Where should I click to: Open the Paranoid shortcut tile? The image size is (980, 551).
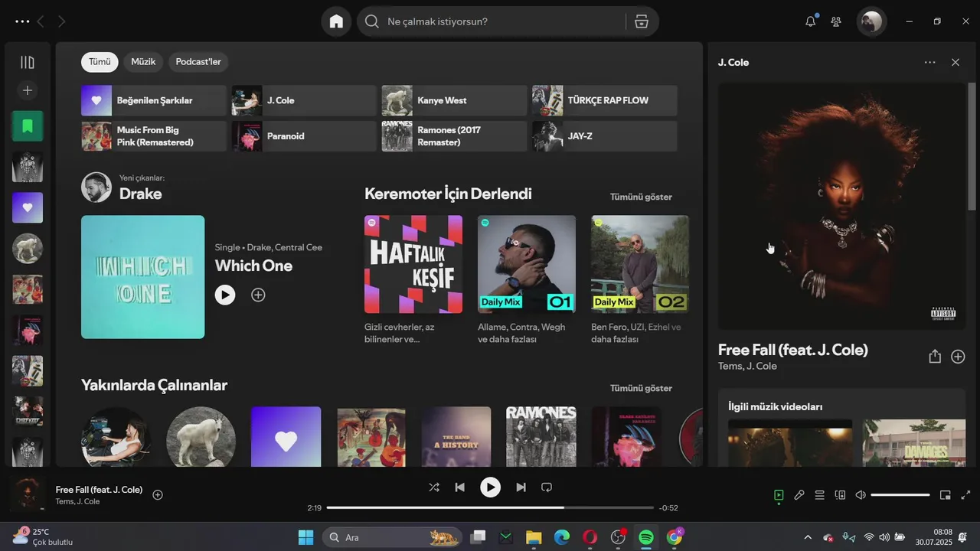(x=304, y=136)
